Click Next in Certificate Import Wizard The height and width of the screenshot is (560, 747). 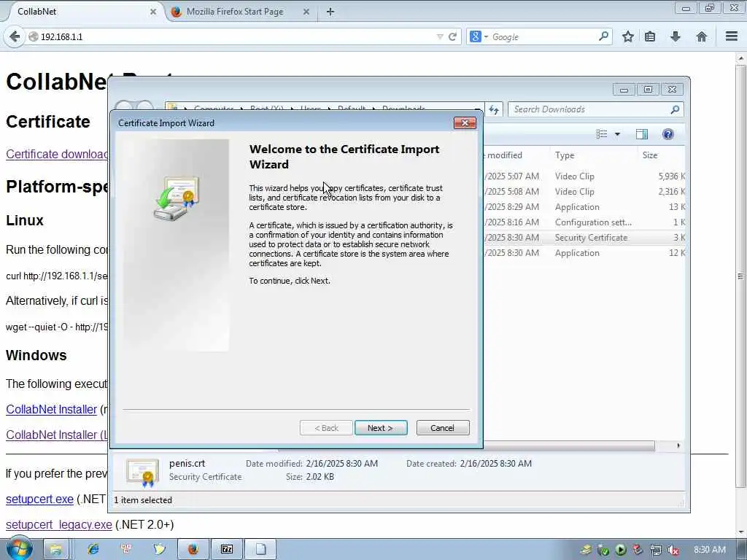point(381,427)
